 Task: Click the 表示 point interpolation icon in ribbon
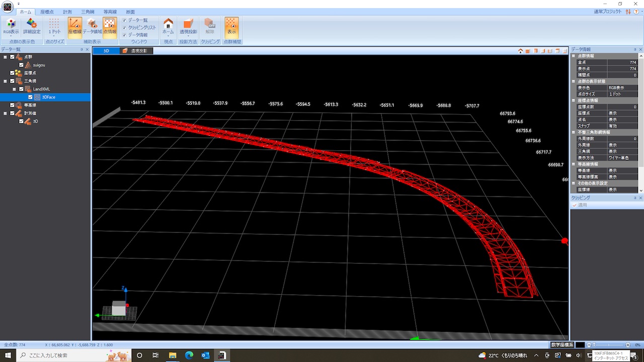[231, 26]
